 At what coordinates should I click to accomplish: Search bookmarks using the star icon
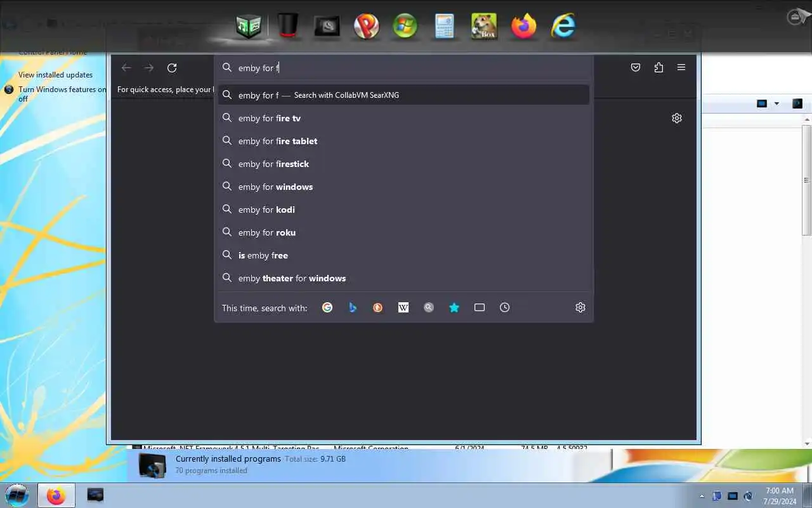(x=454, y=307)
